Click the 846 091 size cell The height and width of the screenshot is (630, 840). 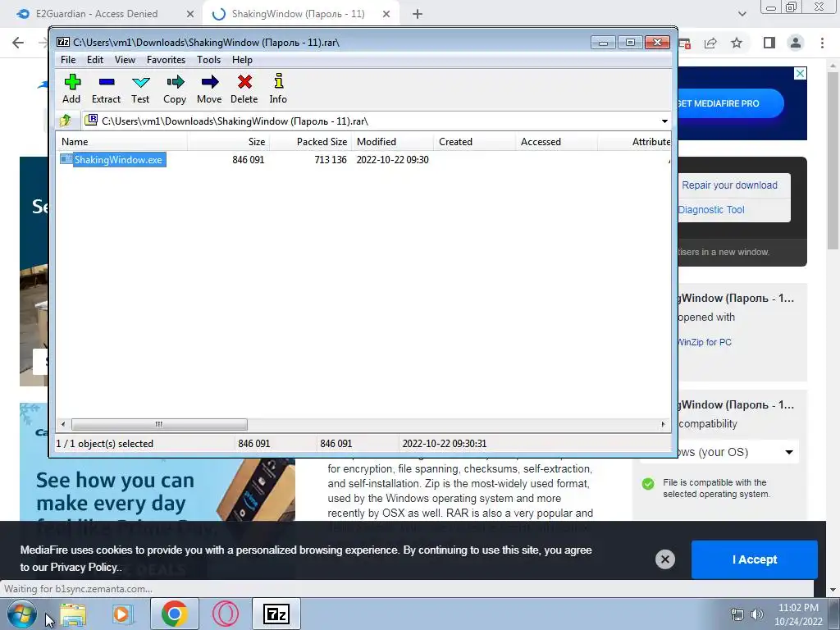point(248,160)
